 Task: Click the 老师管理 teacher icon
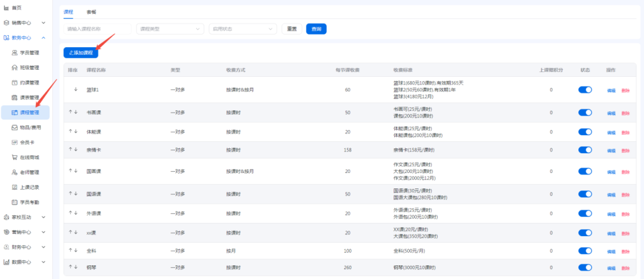15,172
